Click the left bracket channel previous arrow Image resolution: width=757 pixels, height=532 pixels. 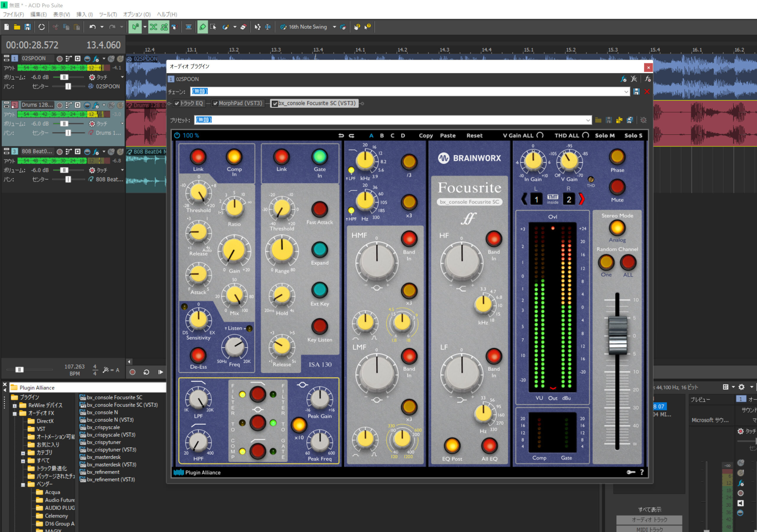524,199
